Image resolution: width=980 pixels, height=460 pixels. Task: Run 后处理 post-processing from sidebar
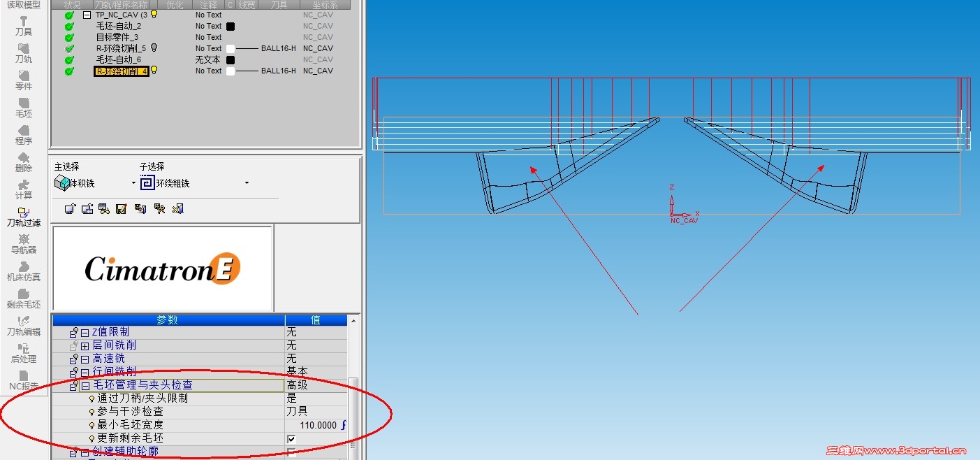click(x=24, y=353)
